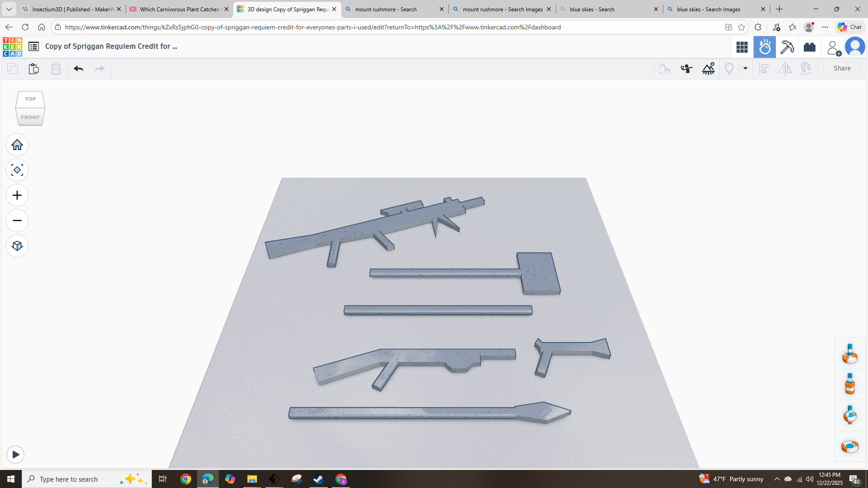Image resolution: width=868 pixels, height=488 pixels.
Task: Click the TOP face of view cube
Action: tap(30, 99)
